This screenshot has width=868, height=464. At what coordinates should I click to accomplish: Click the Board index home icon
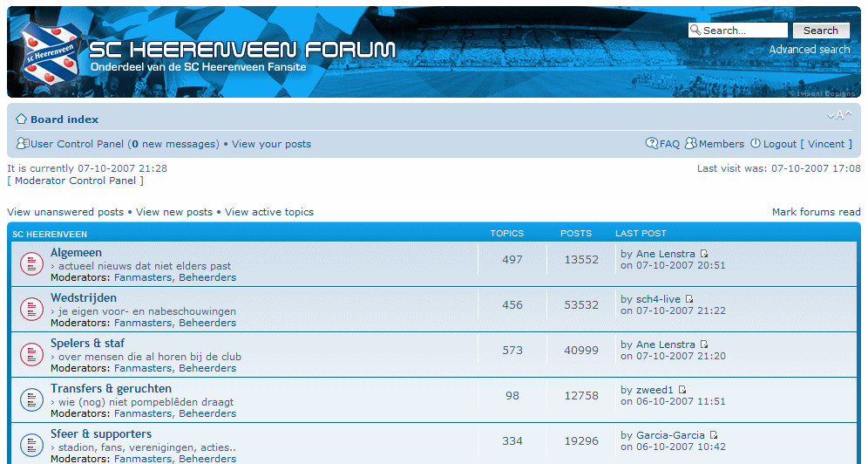pos(21,119)
